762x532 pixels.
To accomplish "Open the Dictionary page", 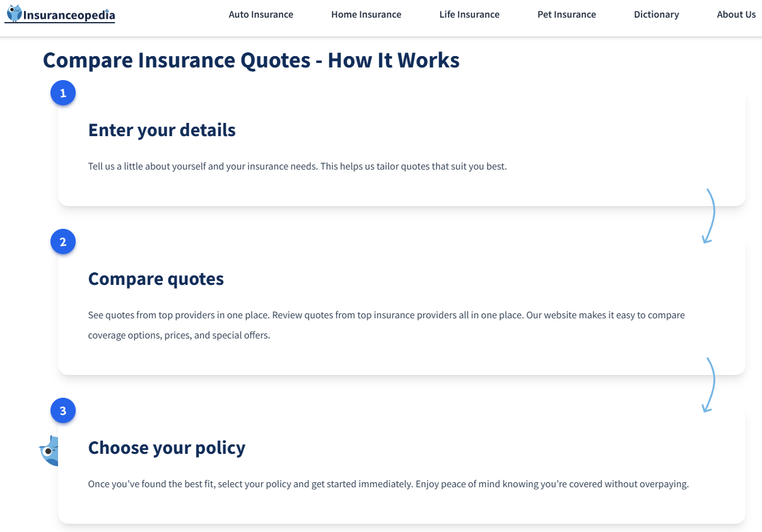I will tap(656, 14).
